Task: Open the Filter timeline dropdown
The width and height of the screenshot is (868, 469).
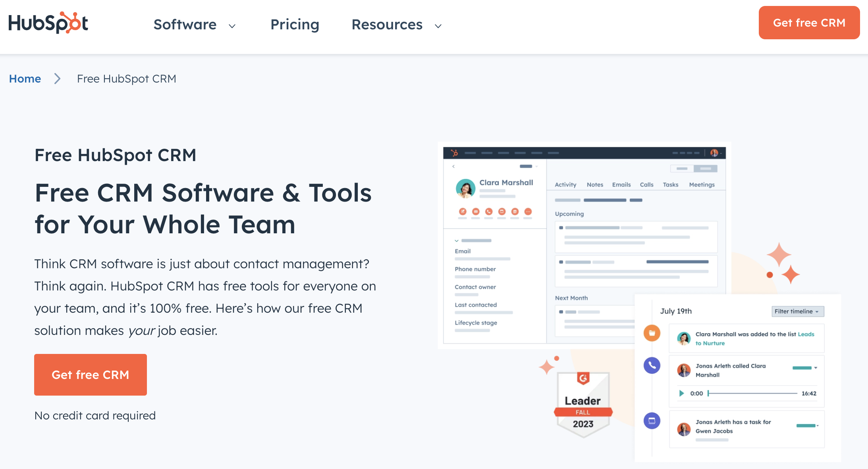Action: point(797,311)
